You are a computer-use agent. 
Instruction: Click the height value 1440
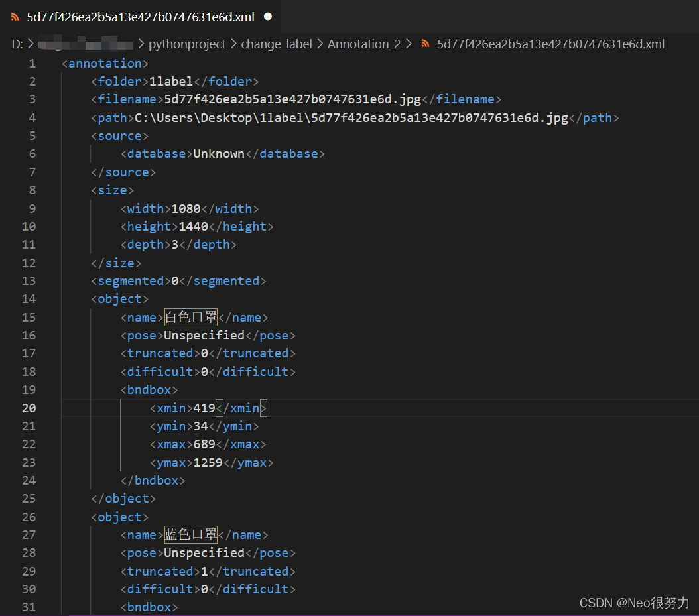pyautogui.click(x=193, y=226)
